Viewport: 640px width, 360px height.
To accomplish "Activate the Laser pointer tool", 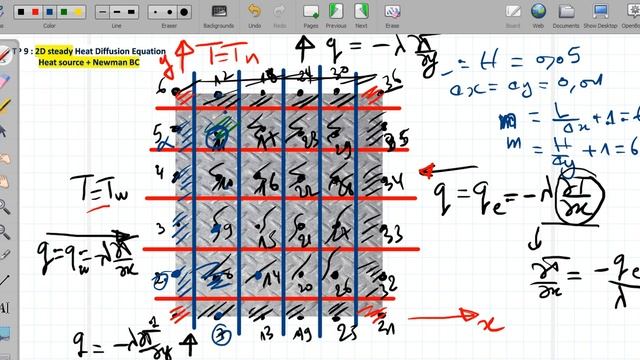I will (5, 256).
